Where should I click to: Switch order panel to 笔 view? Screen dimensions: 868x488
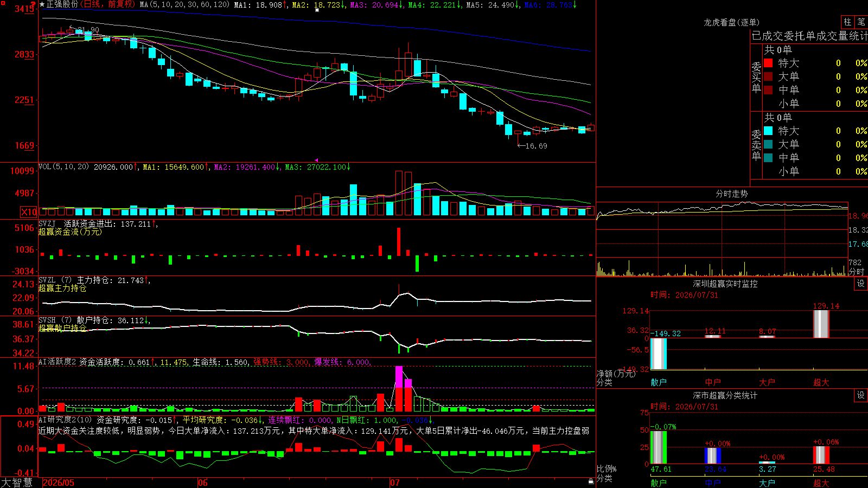click(861, 22)
